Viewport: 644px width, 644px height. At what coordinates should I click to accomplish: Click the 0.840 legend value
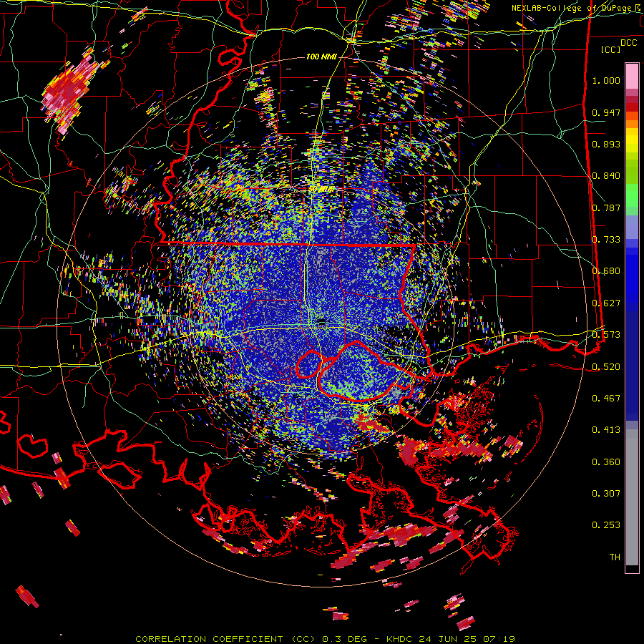tap(606, 176)
